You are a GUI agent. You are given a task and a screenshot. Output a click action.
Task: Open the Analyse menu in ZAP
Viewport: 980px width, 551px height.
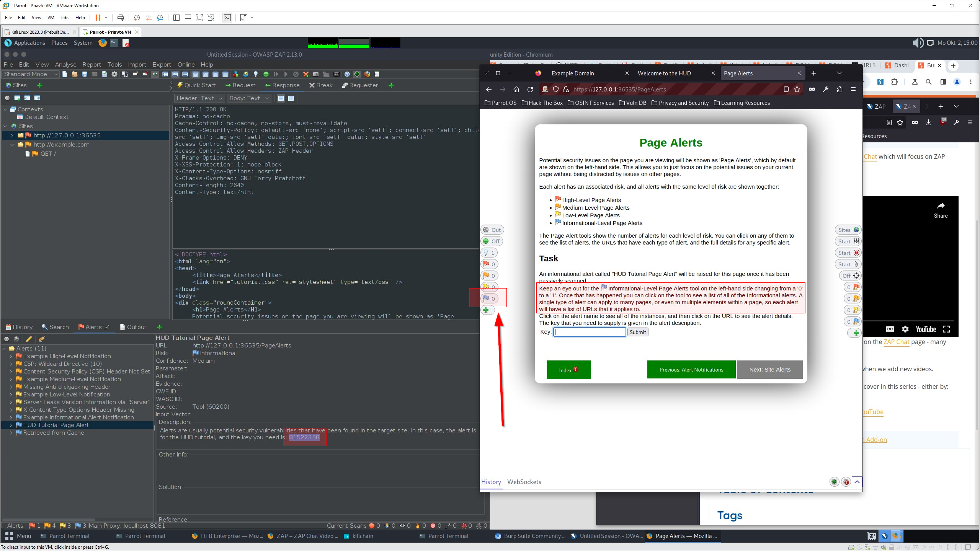[65, 65]
